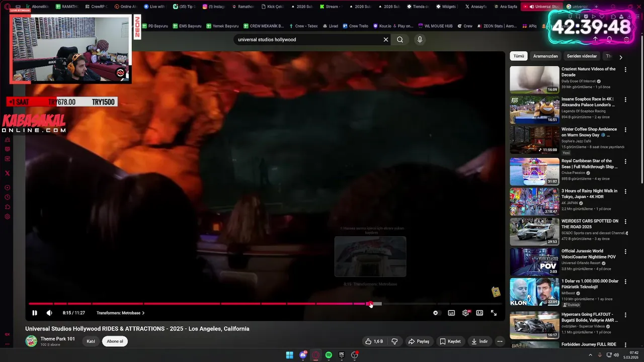This screenshot has height=362, width=644.
Task: Open GX Corner icon in sidebar
Action: tap(7, 334)
